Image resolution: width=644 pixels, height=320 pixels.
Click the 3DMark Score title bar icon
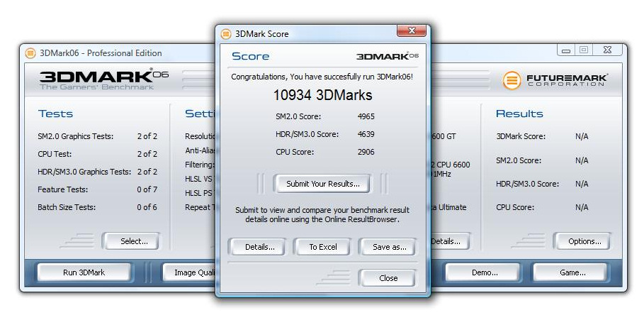tap(226, 33)
